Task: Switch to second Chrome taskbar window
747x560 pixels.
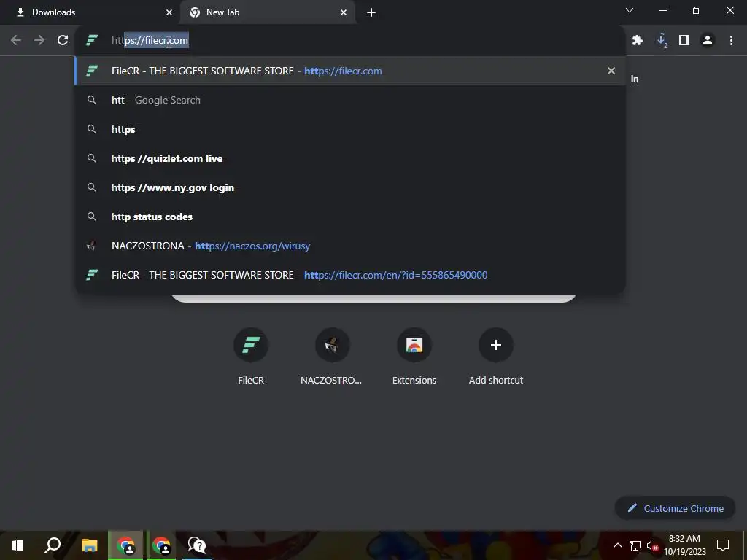Action: tap(161, 545)
